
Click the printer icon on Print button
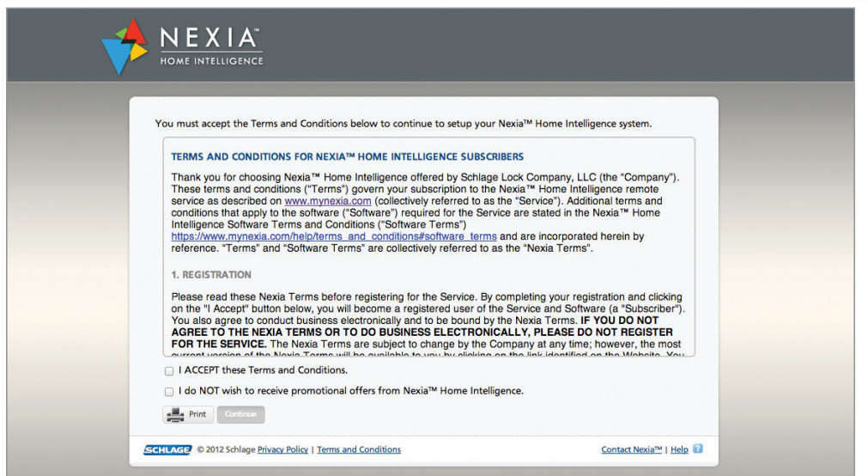pyautogui.click(x=175, y=414)
